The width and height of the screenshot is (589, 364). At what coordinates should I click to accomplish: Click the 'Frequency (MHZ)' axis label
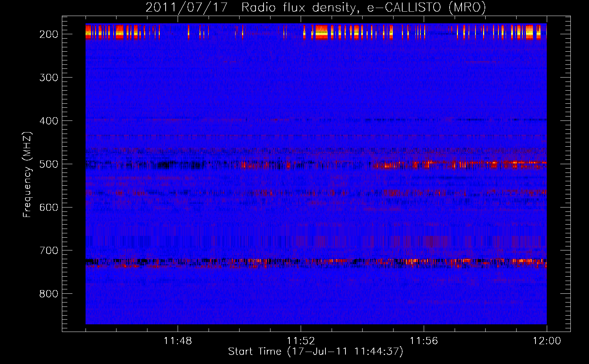click(x=27, y=174)
